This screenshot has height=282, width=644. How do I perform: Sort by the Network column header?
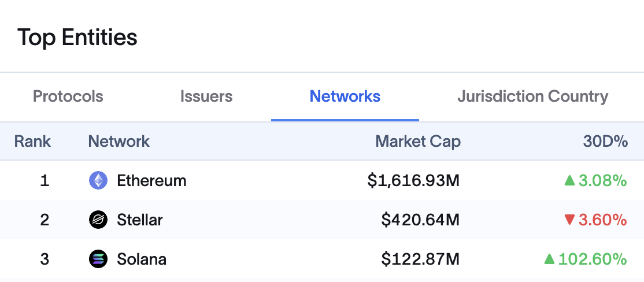click(x=119, y=142)
